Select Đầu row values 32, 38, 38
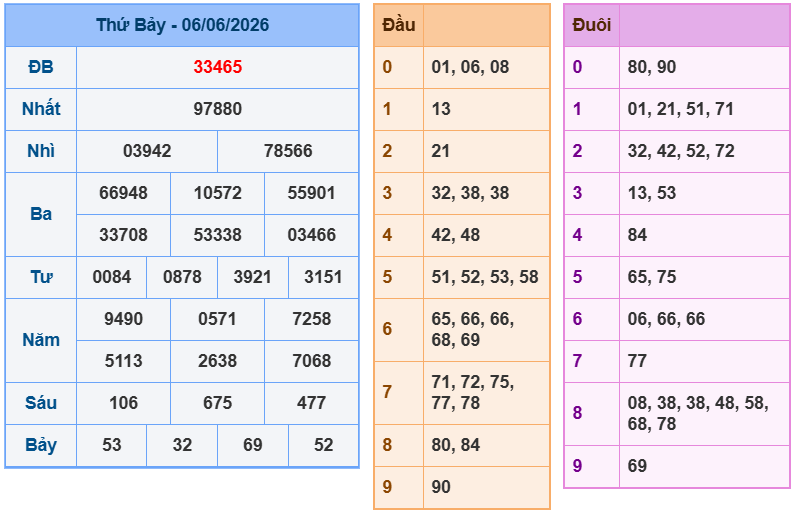The image size is (795, 521). click(470, 193)
